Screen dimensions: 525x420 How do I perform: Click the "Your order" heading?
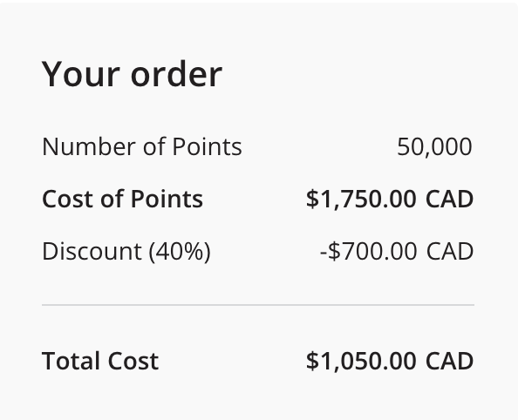(x=132, y=75)
